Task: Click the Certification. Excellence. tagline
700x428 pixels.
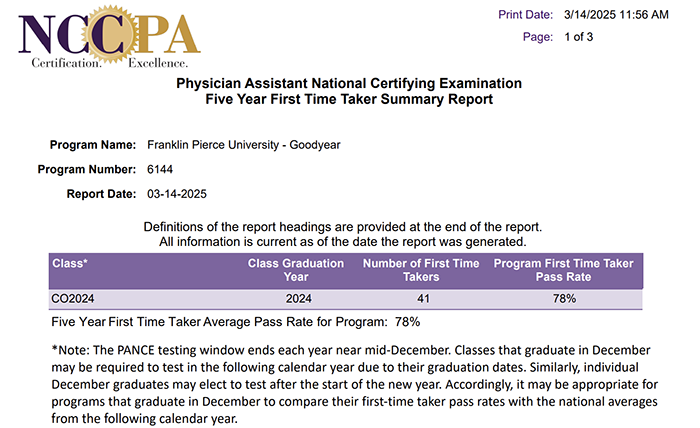Action: coord(110,63)
